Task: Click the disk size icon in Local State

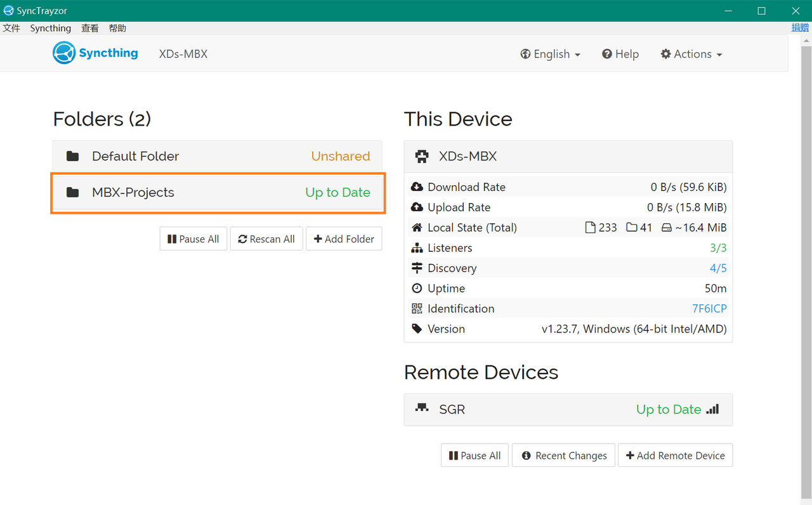Action: [x=667, y=227]
